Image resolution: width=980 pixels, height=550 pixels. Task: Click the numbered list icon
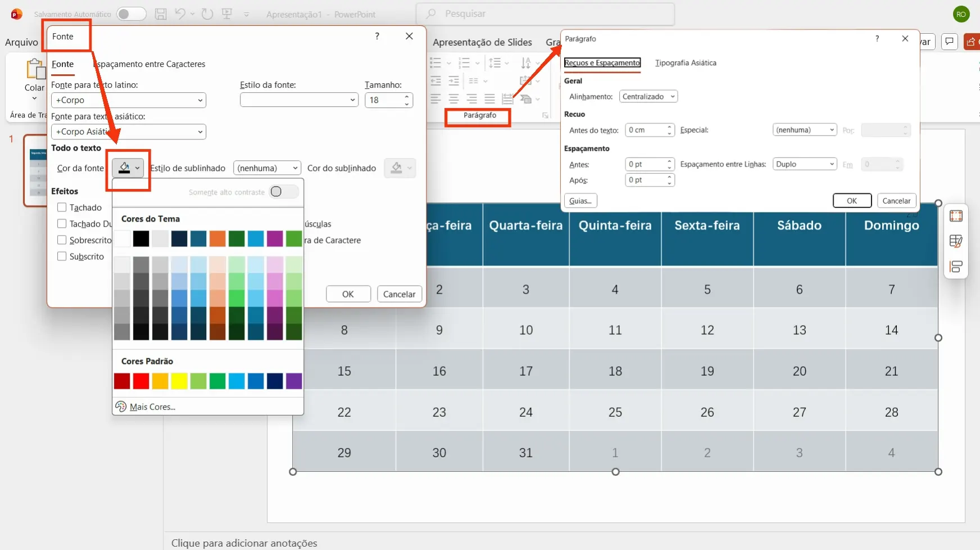[x=464, y=62]
